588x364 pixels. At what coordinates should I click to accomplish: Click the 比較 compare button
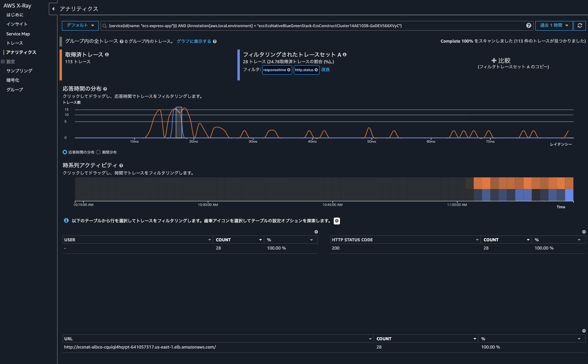click(501, 60)
